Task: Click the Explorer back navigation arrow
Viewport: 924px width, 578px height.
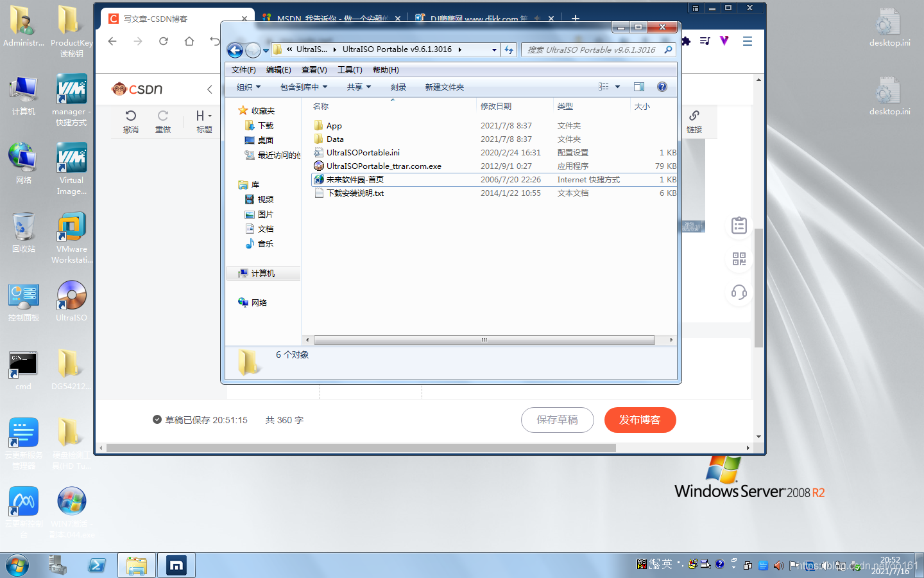Action: [x=235, y=50]
